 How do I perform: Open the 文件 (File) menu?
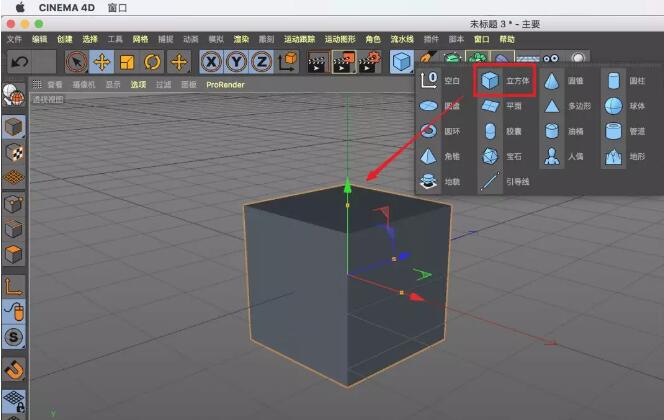click(14, 39)
